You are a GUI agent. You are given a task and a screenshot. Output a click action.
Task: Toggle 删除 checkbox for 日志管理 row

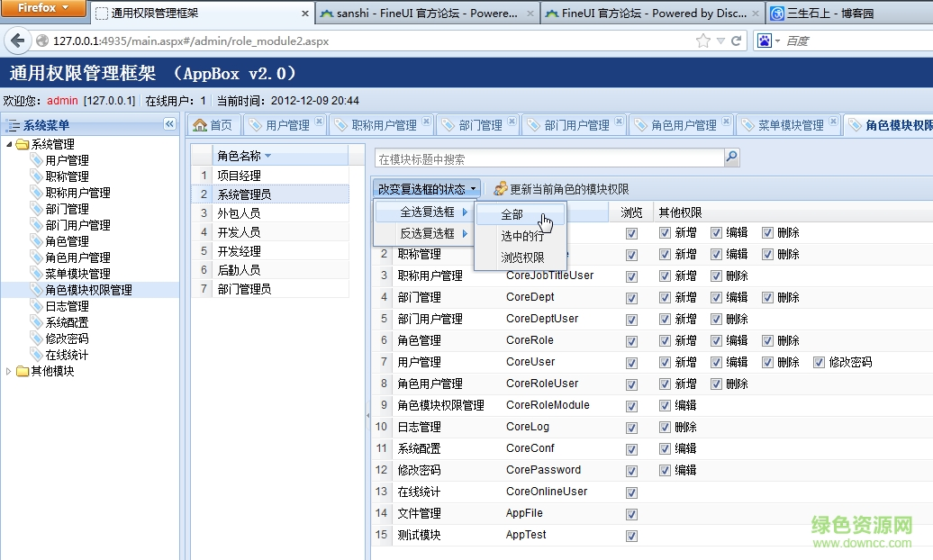click(666, 428)
